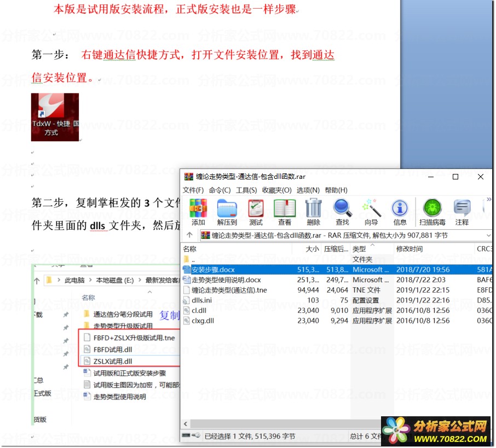Click the drive icon in WinRAR status bar
Screen dimensions: 496x448
click(x=186, y=435)
